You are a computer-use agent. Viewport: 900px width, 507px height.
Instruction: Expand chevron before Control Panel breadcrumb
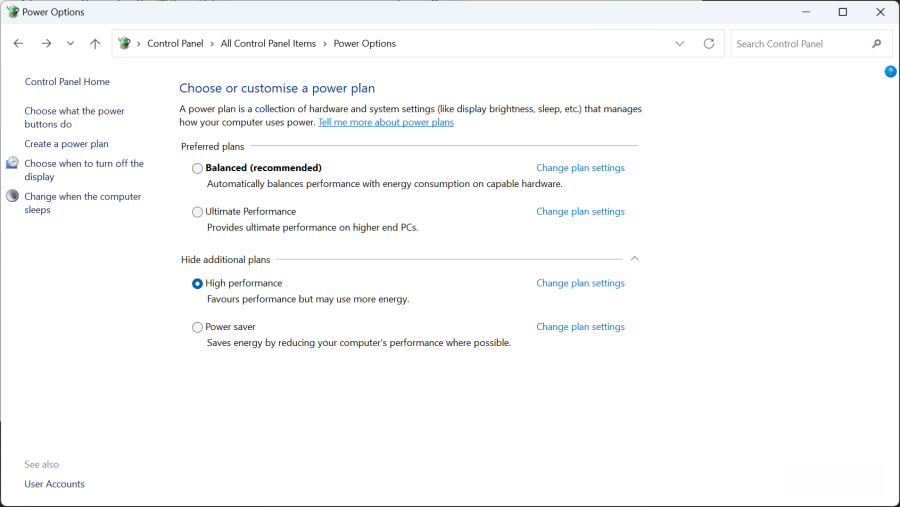click(x=138, y=44)
